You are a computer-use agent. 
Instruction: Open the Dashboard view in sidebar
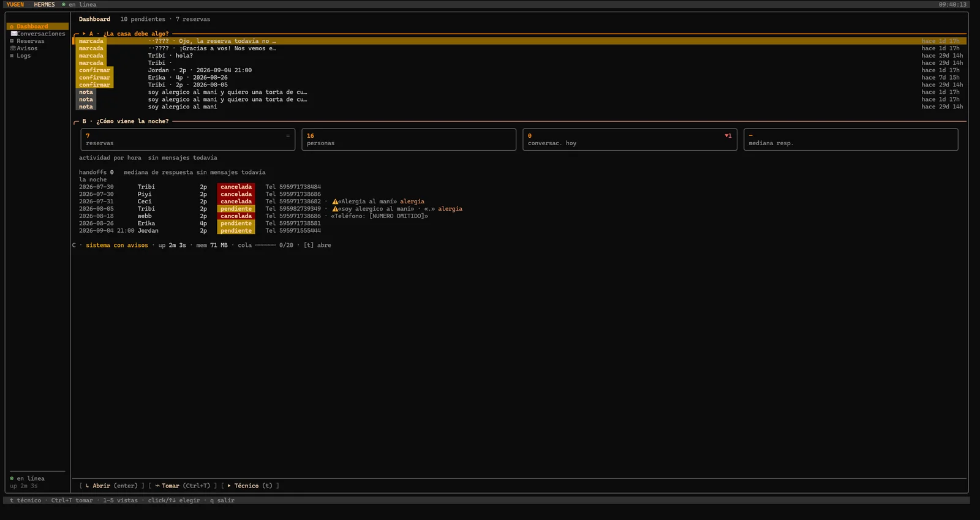click(37, 26)
